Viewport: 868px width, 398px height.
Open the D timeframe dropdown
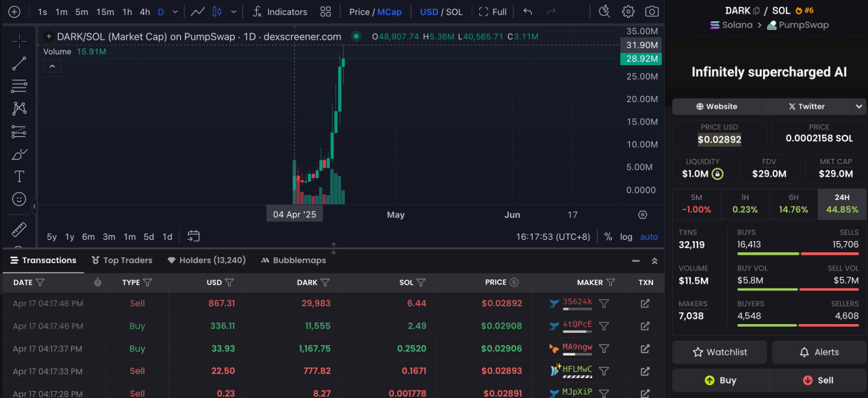173,11
